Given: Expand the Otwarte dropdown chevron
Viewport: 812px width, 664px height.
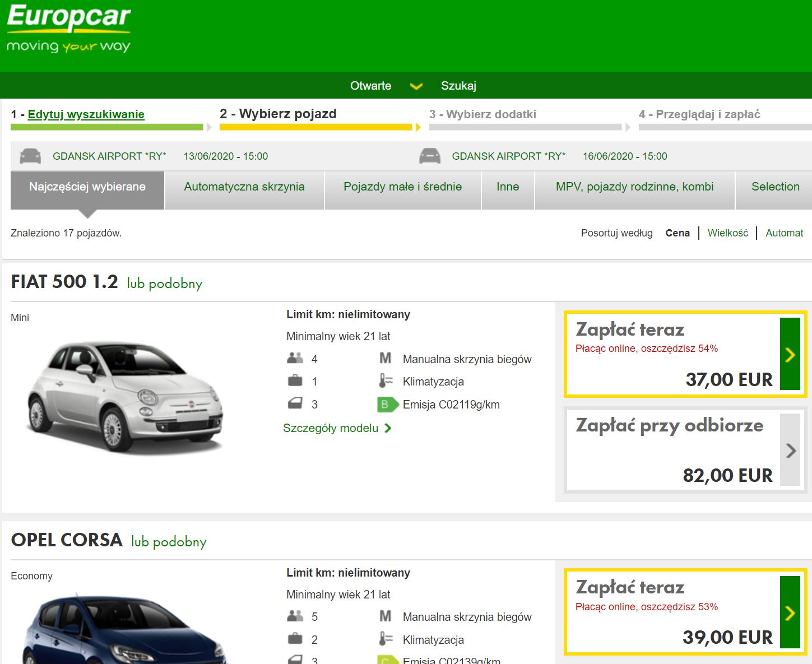Looking at the screenshot, I should (x=416, y=86).
